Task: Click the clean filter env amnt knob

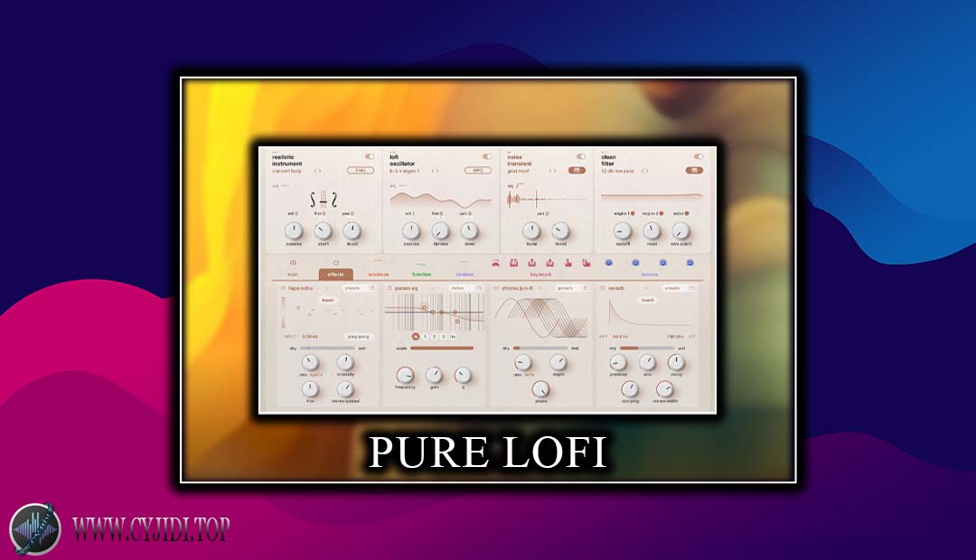Action: (x=680, y=231)
